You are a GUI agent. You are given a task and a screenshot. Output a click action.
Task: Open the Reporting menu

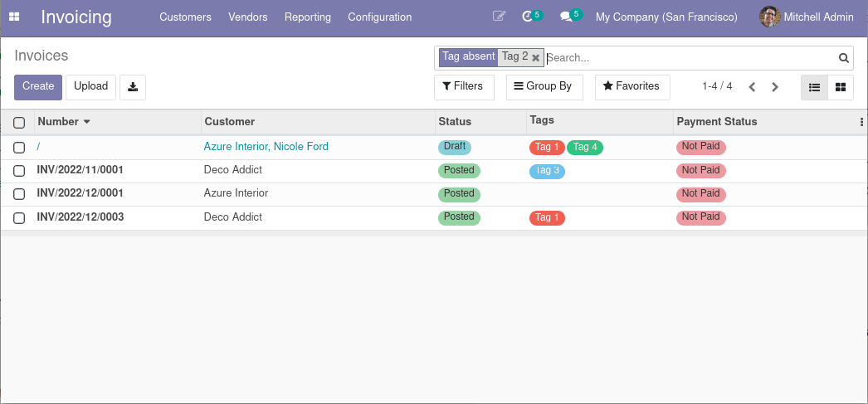click(308, 17)
